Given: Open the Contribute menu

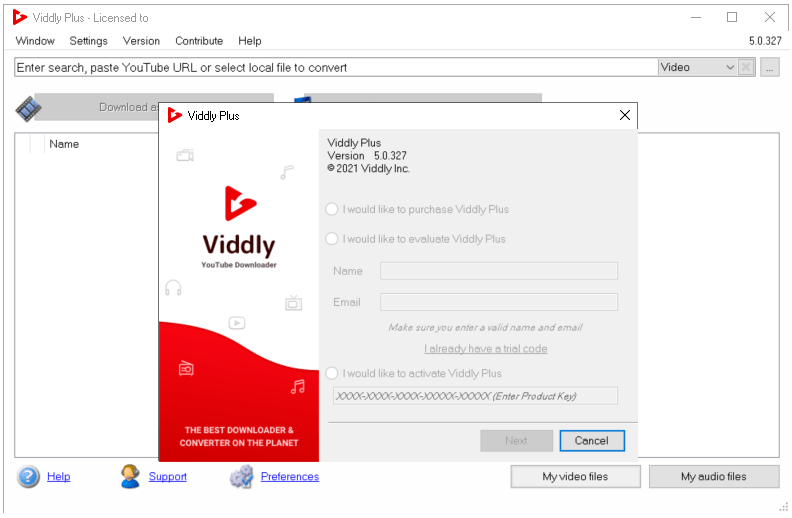Looking at the screenshot, I should coord(199,41).
